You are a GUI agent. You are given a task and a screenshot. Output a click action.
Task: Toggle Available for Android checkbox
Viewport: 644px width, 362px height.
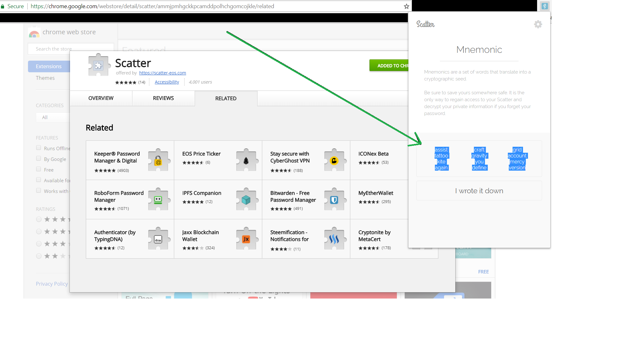(38, 180)
